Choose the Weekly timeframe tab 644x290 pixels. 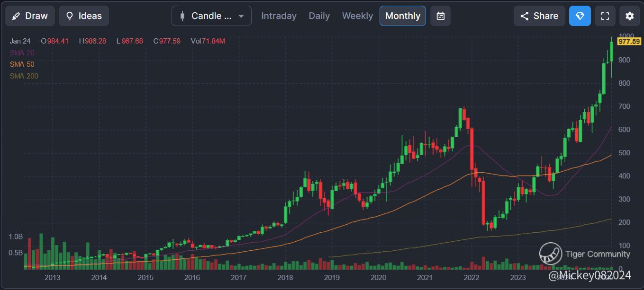[357, 16]
